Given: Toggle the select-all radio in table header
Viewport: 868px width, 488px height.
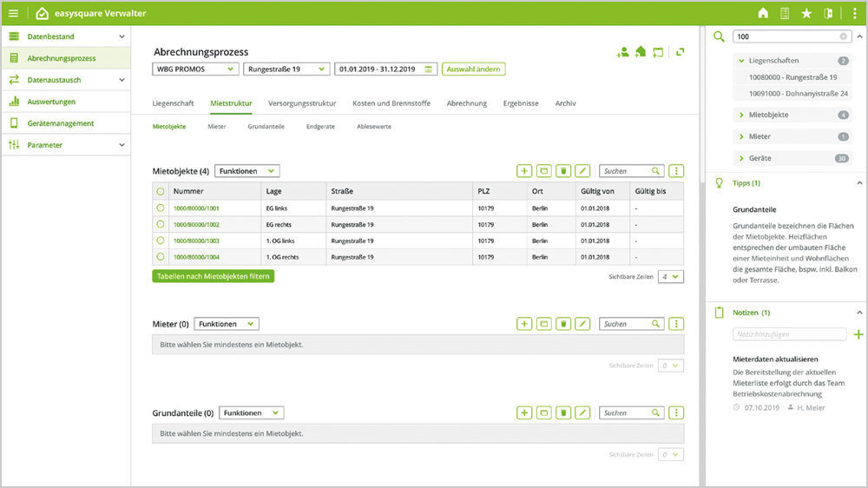Looking at the screenshot, I should (x=161, y=192).
